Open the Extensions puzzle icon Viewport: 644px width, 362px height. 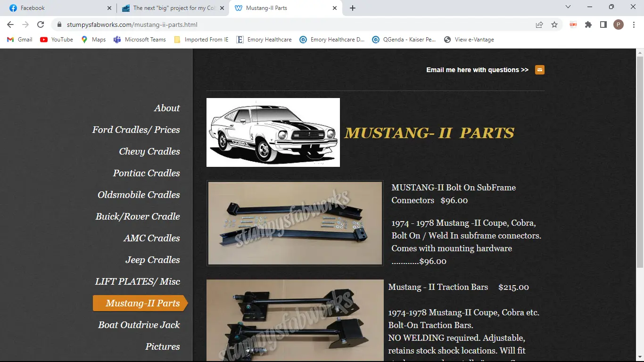[x=588, y=25]
